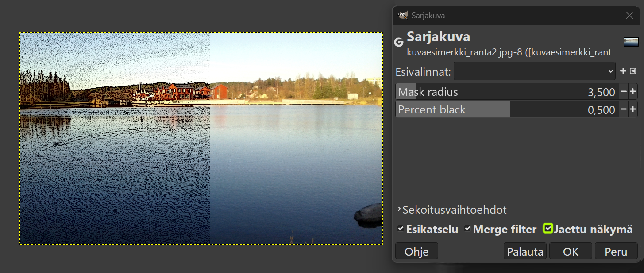This screenshot has width=644, height=273.
Task: Open the preset manage/import icon beside plus
Action: 632,71
